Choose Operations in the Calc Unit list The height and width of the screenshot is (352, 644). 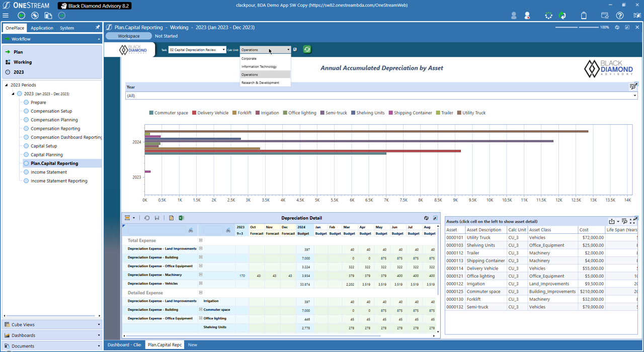point(265,74)
